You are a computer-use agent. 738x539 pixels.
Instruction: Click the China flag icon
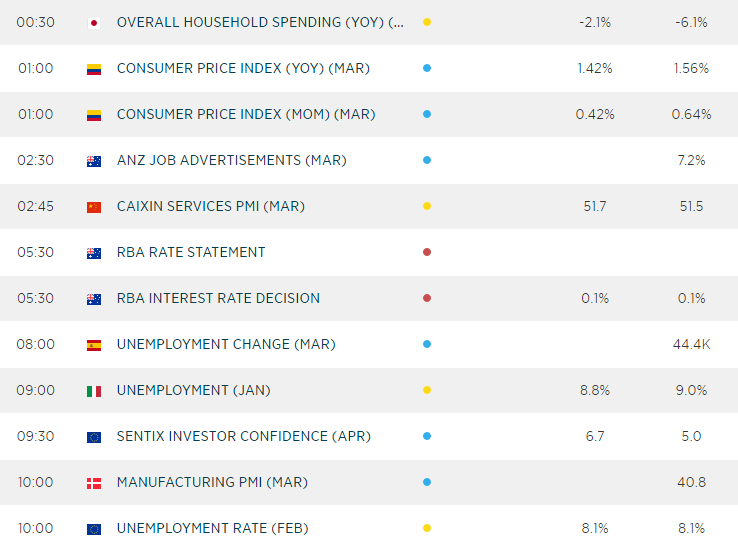(x=94, y=207)
